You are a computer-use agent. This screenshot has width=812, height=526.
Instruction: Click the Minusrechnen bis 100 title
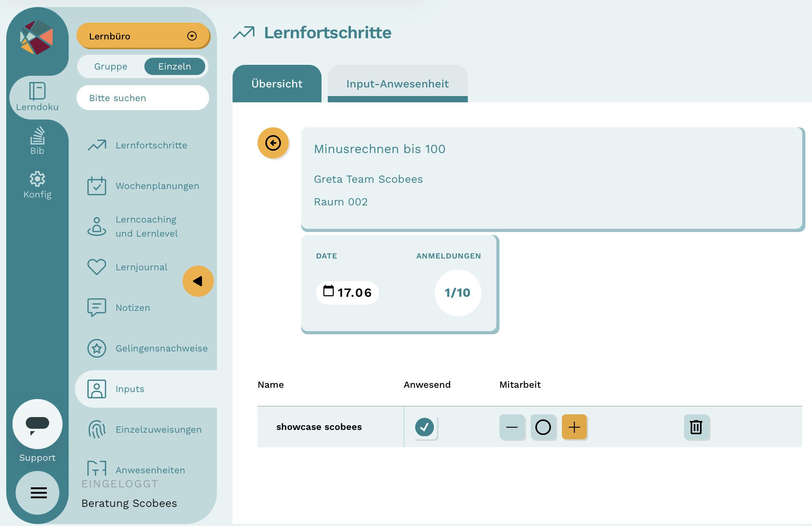point(380,149)
